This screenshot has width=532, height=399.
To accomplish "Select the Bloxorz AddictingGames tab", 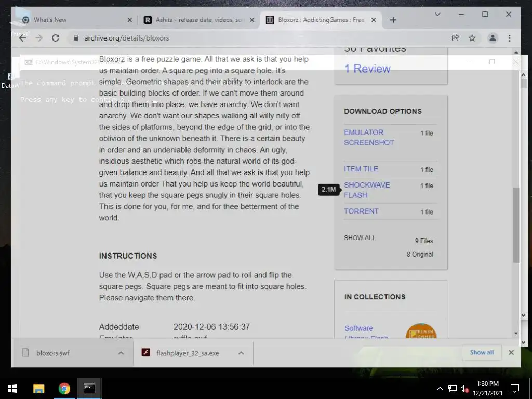I will pos(321,20).
